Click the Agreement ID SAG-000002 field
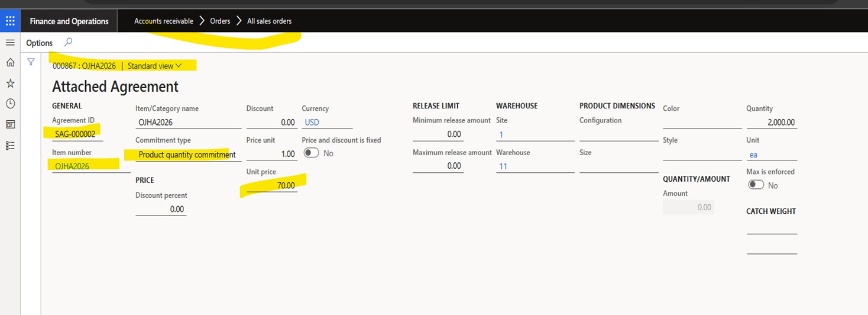The width and height of the screenshot is (868, 315). (x=77, y=134)
